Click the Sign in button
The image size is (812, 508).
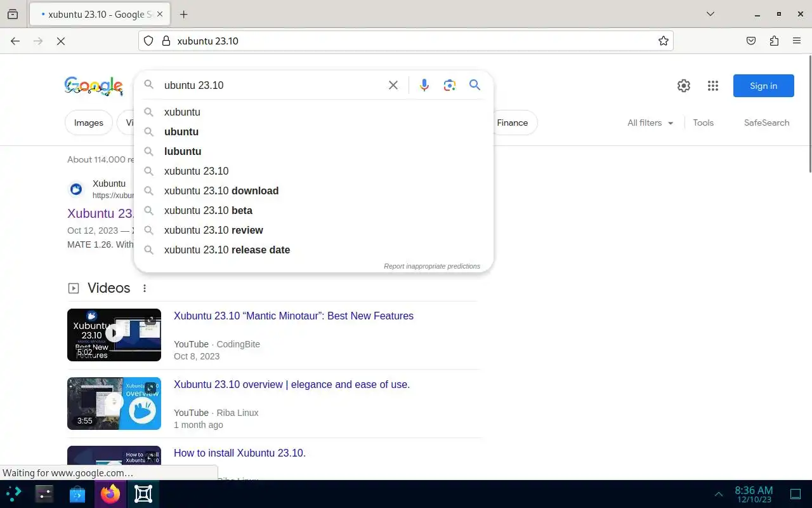(x=763, y=86)
